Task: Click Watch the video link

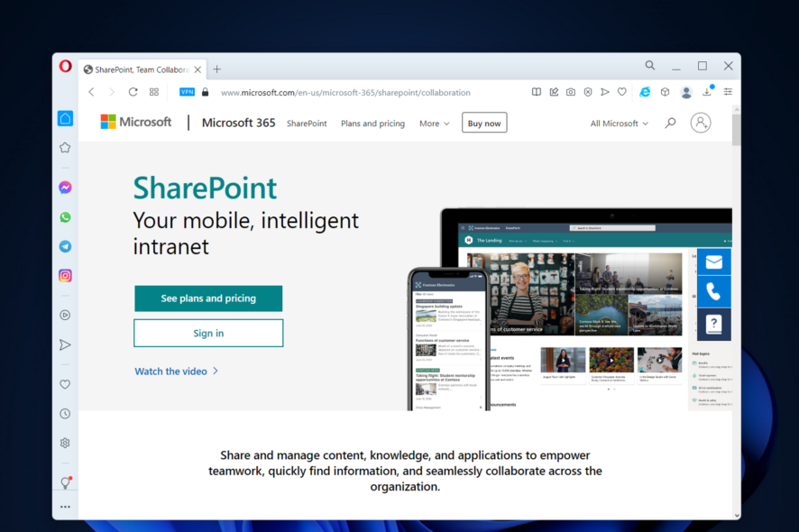Action: (177, 371)
